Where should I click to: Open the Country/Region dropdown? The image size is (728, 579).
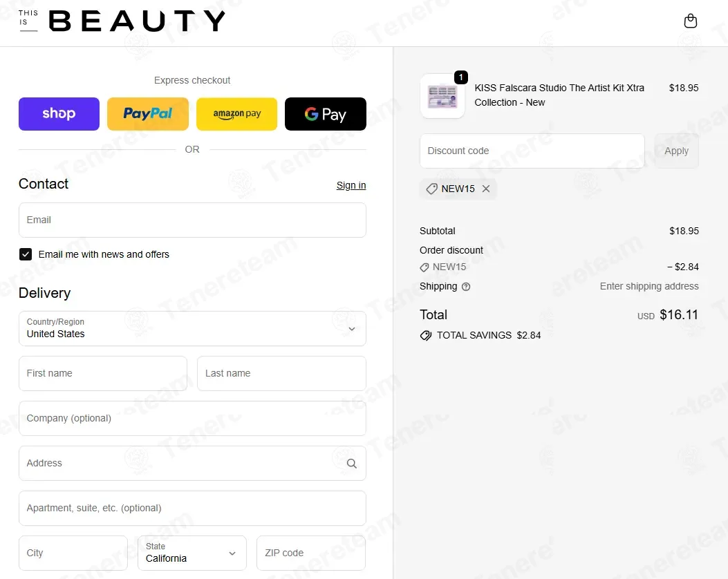point(192,328)
